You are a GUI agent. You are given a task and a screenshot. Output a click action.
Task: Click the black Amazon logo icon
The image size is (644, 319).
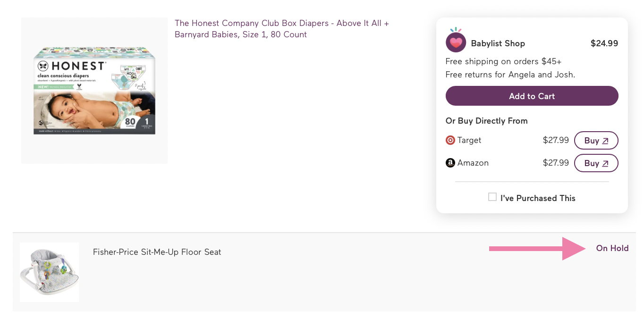click(450, 163)
